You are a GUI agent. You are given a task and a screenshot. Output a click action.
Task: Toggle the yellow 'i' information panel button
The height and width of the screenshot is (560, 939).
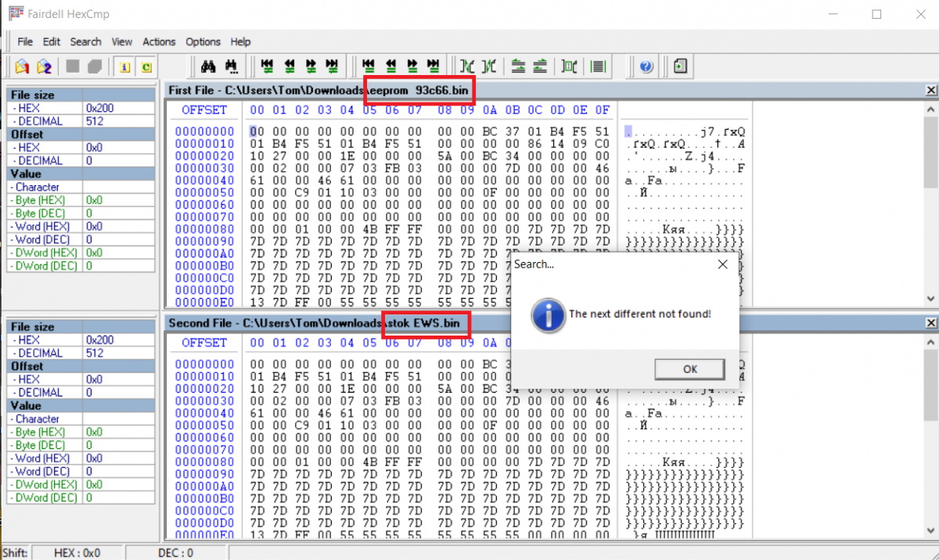124,66
